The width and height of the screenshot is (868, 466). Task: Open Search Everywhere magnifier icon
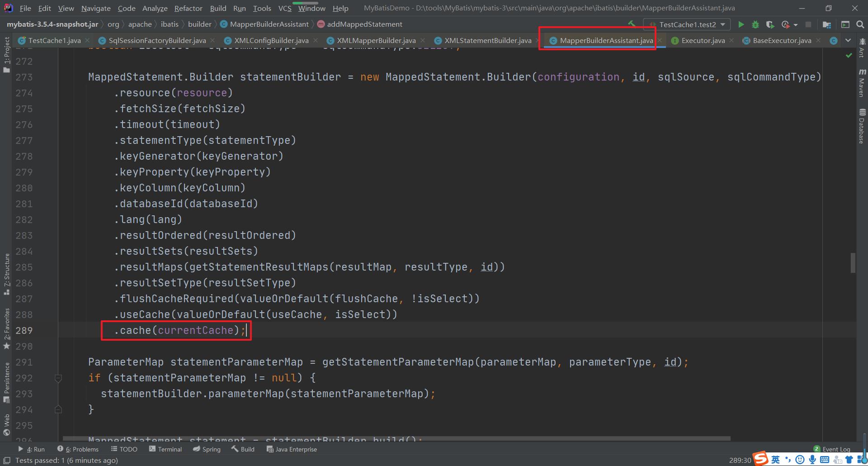[x=860, y=24]
